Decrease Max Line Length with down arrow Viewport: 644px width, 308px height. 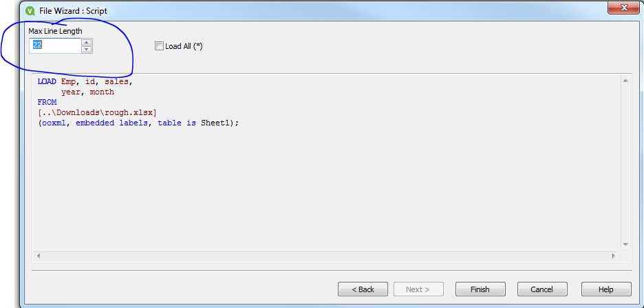(x=86, y=50)
